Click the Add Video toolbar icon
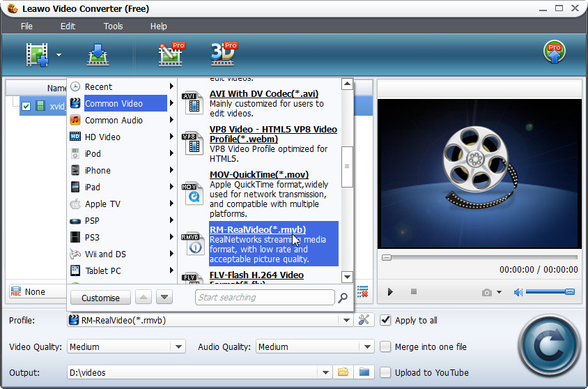The height and width of the screenshot is (389, 588). point(37,55)
